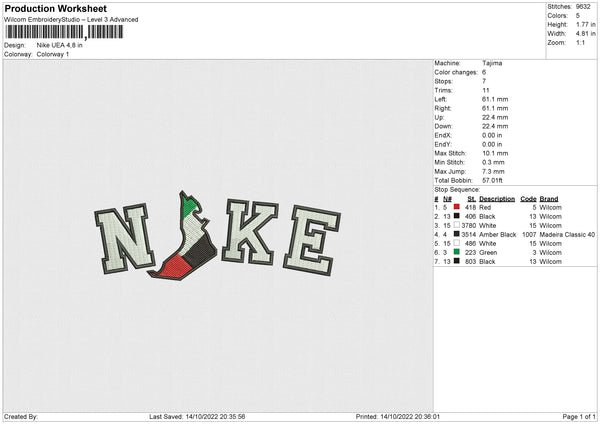The height and width of the screenshot is (424, 600).
Task: Select the embroidered letter K in the design
Action: tap(249, 232)
